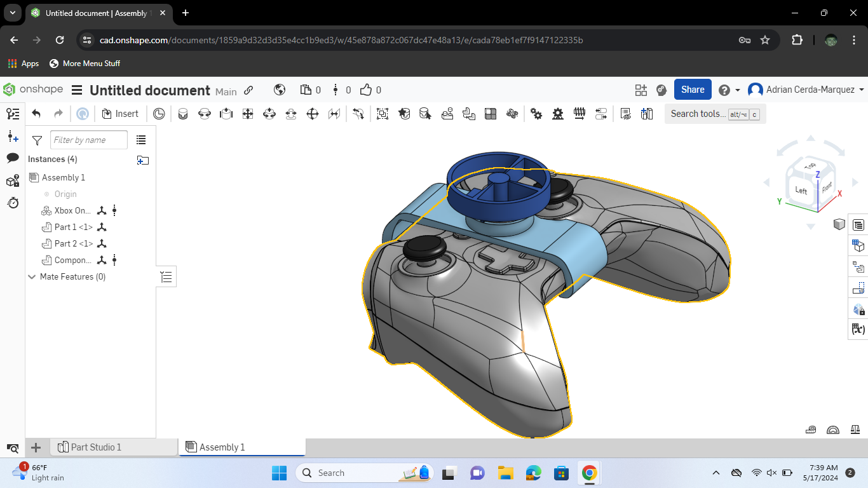The height and width of the screenshot is (488, 868).
Task: Like the document with thumbs-up
Action: tap(366, 90)
